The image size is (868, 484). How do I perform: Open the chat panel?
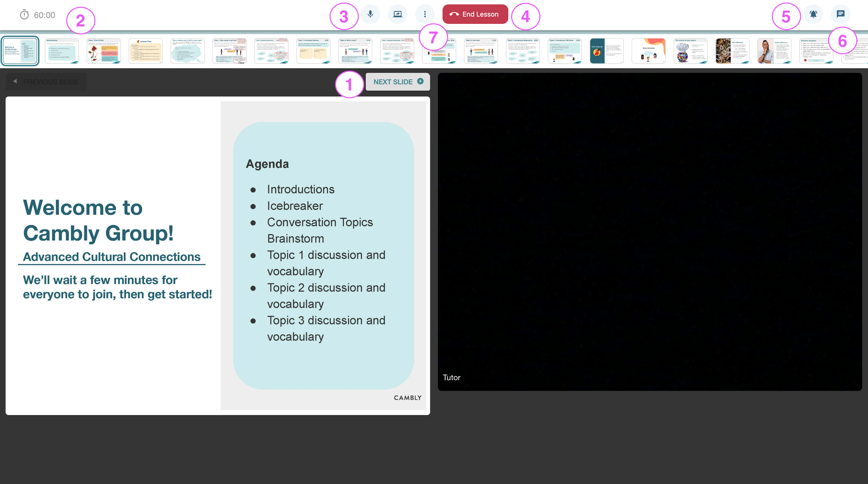coord(841,14)
